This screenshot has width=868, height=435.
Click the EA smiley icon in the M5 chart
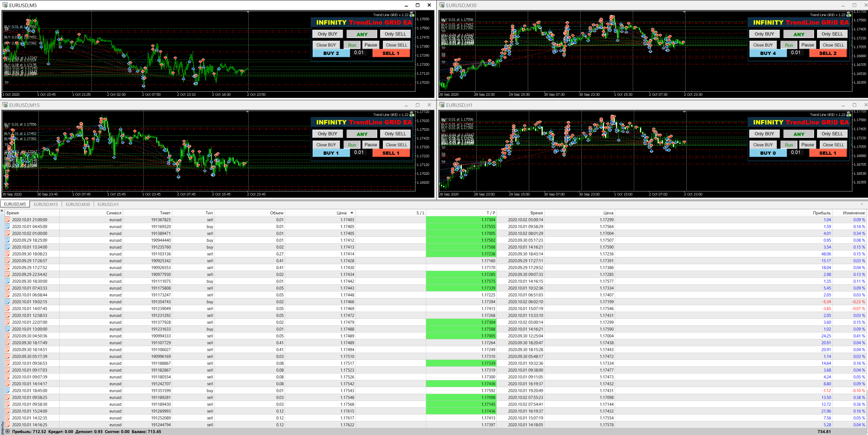(412, 15)
